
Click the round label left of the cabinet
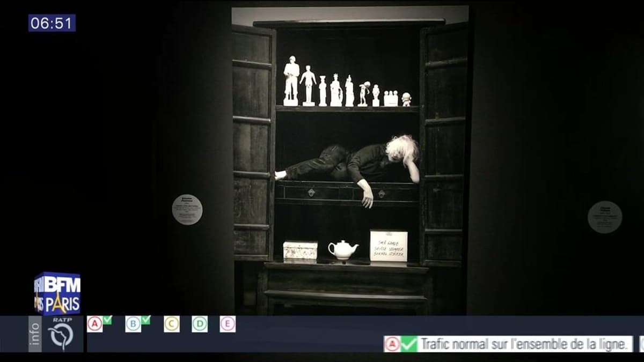coord(187,210)
